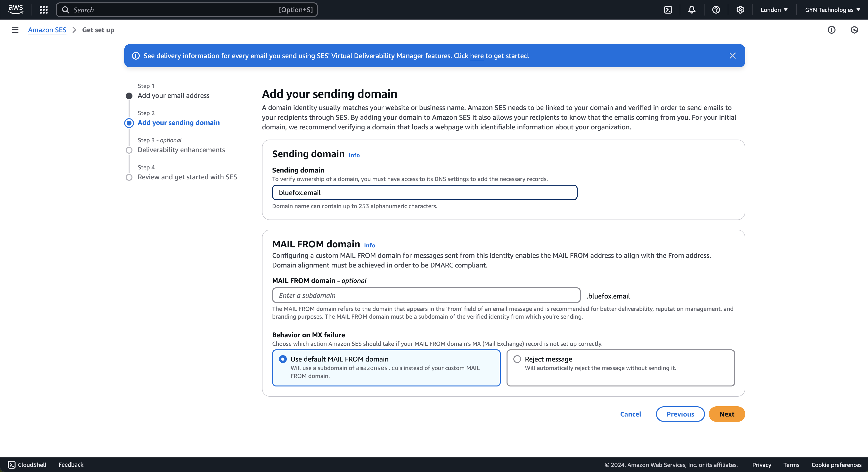The image size is (868, 472).
Task: Click the orange Next button
Action: 727,414
